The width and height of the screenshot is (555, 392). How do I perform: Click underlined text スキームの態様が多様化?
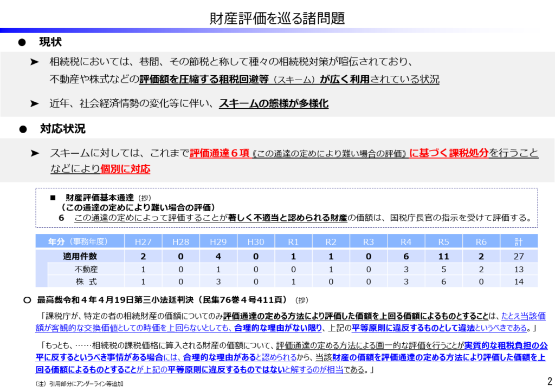(x=274, y=103)
